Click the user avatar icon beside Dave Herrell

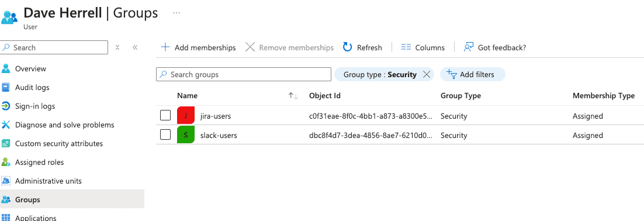[9, 17]
